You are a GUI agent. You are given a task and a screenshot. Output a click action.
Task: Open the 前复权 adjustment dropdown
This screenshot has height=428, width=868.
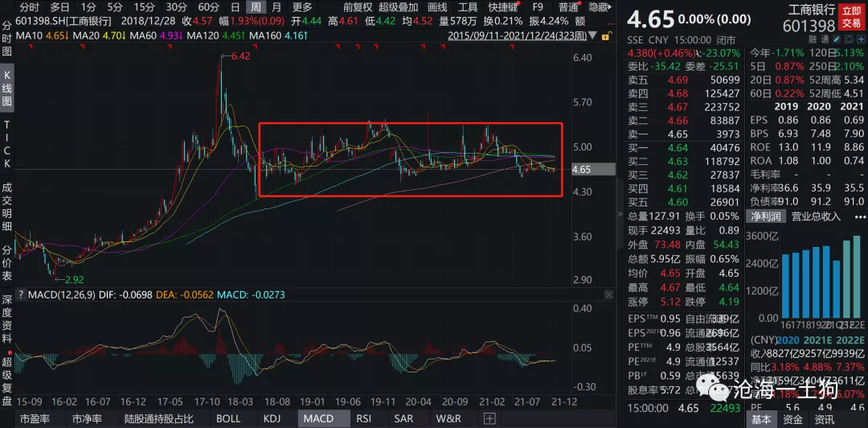point(358,7)
